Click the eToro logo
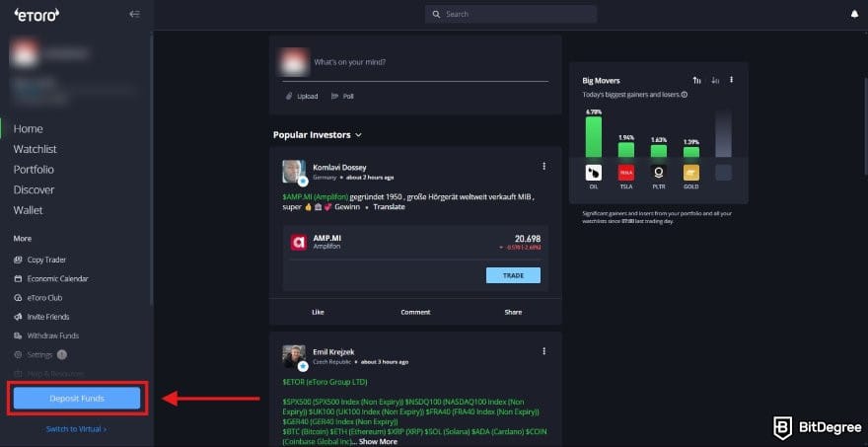The width and height of the screenshot is (868, 447). (36, 15)
